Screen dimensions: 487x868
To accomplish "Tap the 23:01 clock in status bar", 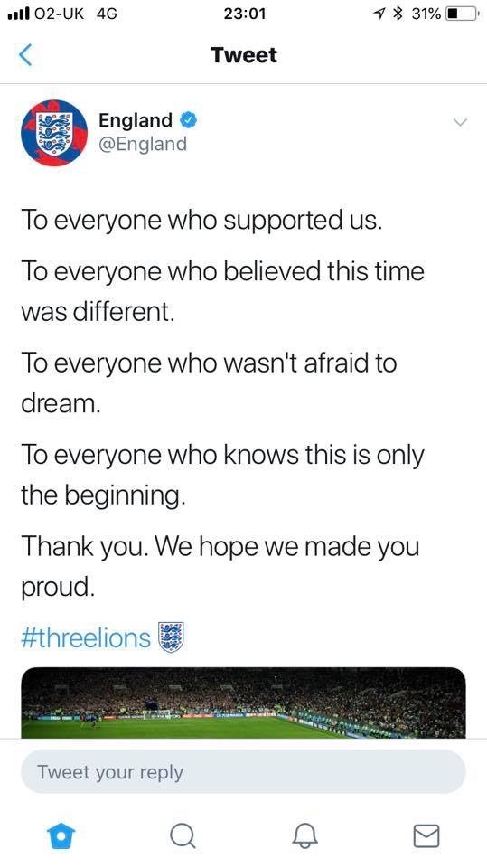I will pyautogui.click(x=245, y=14).
